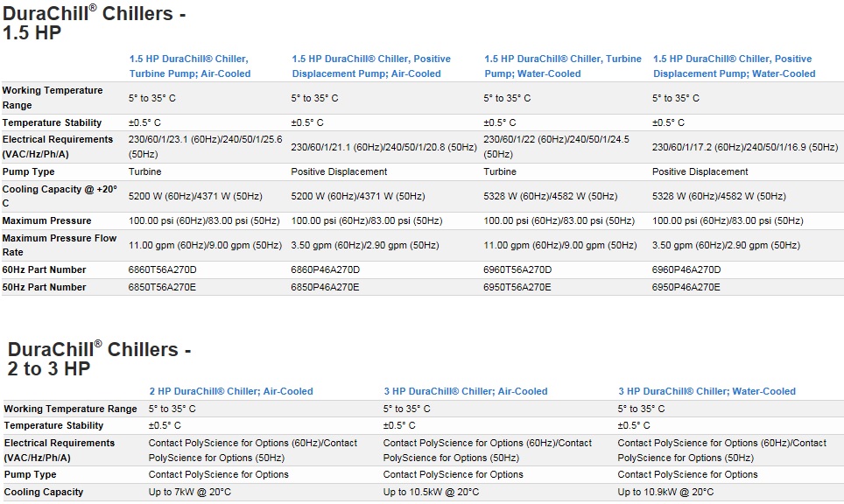Screen dimensions: 844x504
Task: Click Temperature Stability label in 2 to 3 HP table
Action: pyautogui.click(x=53, y=425)
